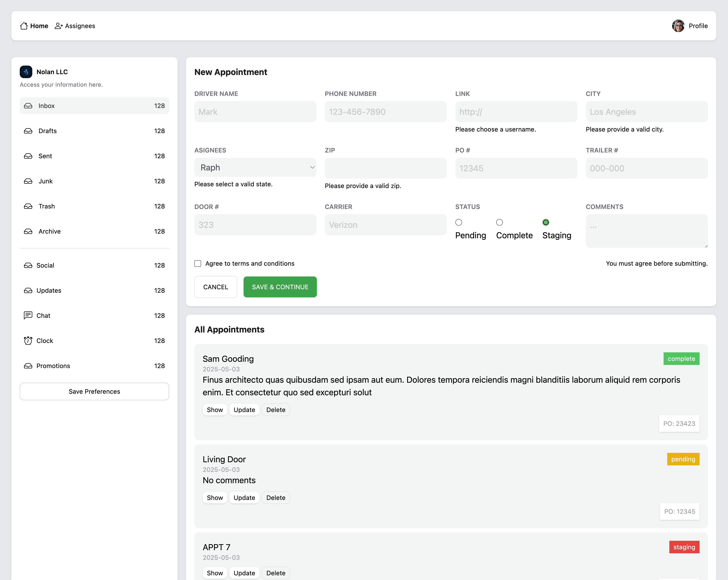This screenshot has height=580, width=728.
Task: Click the Nolan LLC logo icon
Action: (x=26, y=72)
